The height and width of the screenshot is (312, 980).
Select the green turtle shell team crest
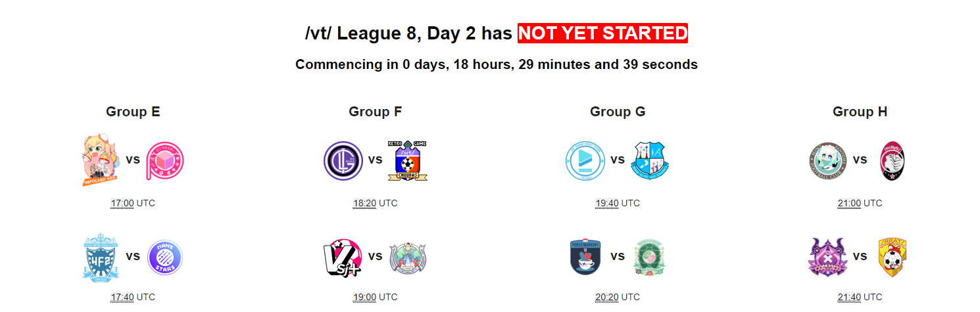[649, 257]
